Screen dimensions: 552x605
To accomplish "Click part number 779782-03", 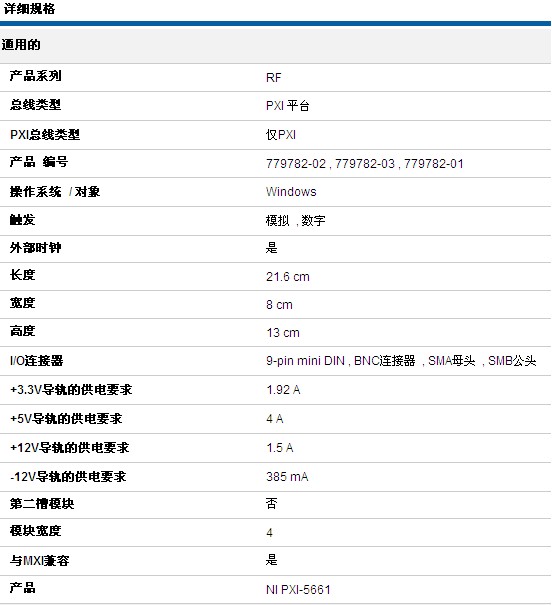I will tap(365, 164).
